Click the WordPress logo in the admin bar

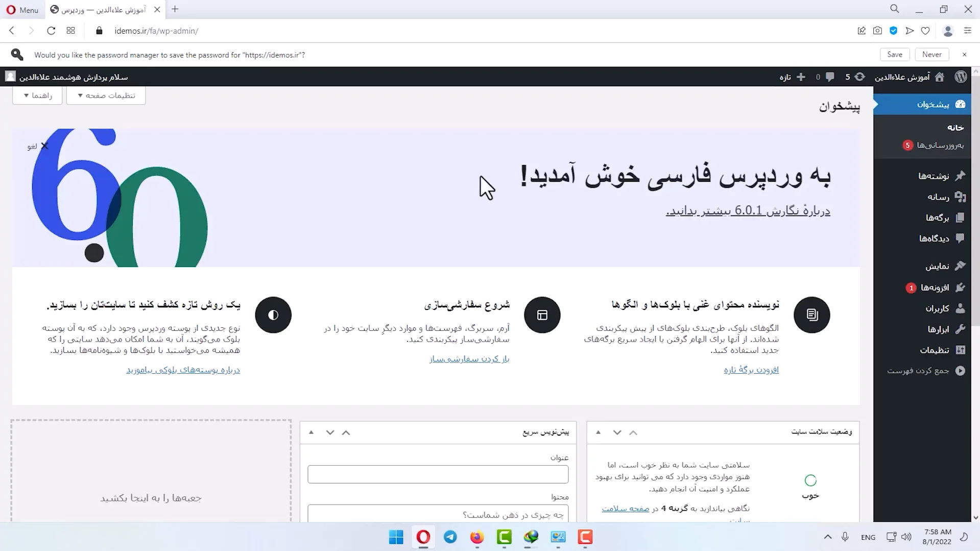click(961, 77)
